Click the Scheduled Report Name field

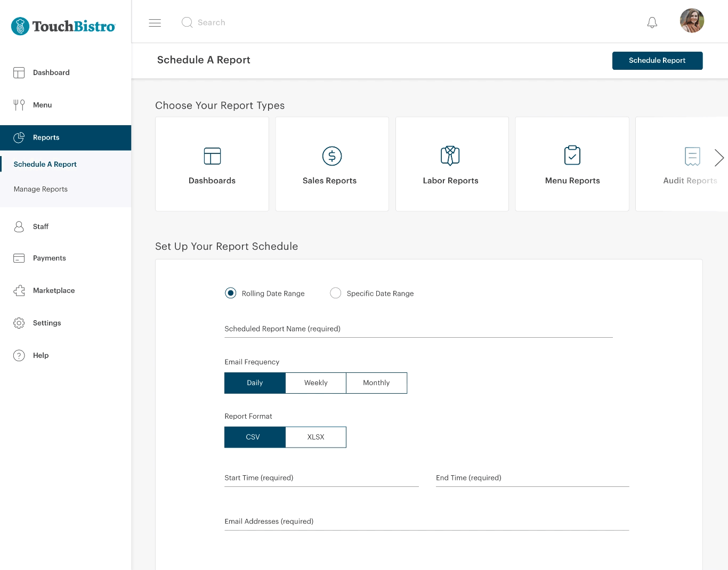click(x=418, y=329)
